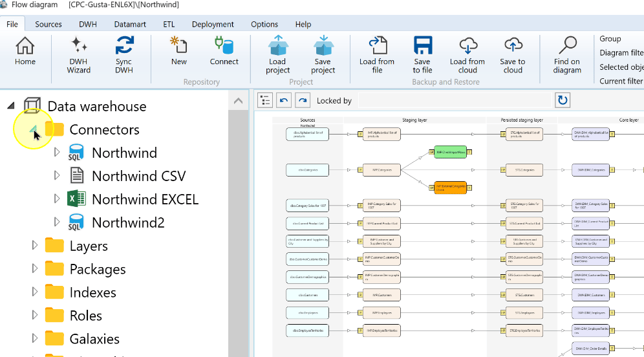Select the orange IMP.ExternalCategoriesCheck node
The image size is (644, 357).
[x=451, y=188]
